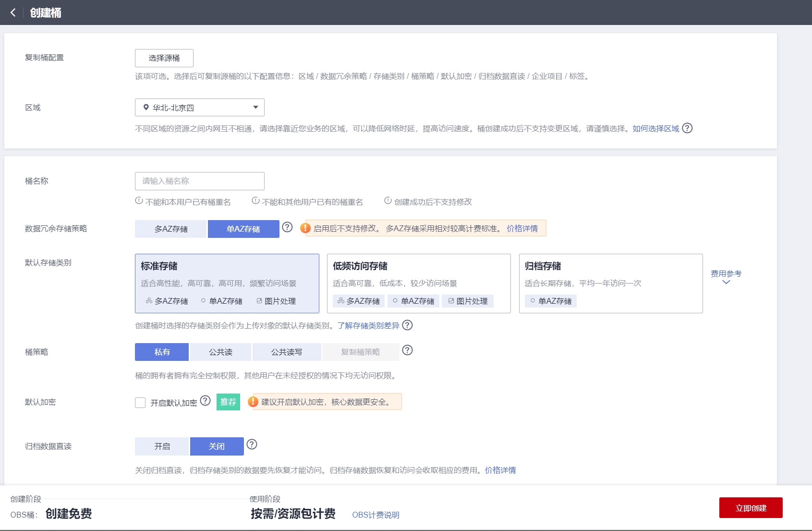Click 多AZ存储 icon in 低频访问存储 card
This screenshot has width=812, height=531.
(x=341, y=301)
